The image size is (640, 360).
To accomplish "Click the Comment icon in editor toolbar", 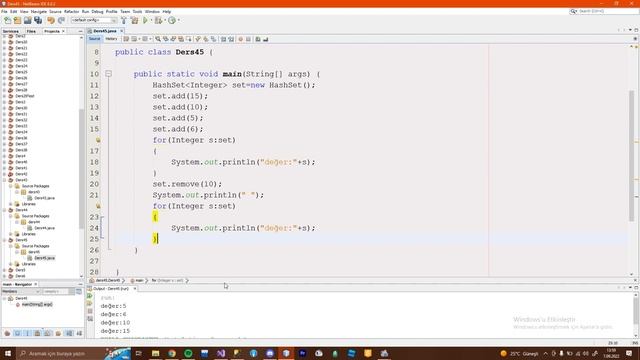I will pos(258,39).
